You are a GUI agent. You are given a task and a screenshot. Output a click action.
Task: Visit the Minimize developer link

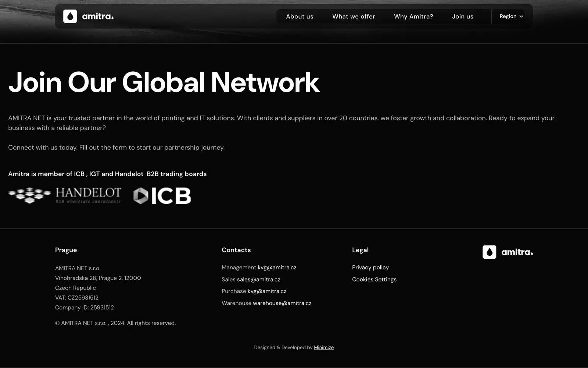point(324,347)
